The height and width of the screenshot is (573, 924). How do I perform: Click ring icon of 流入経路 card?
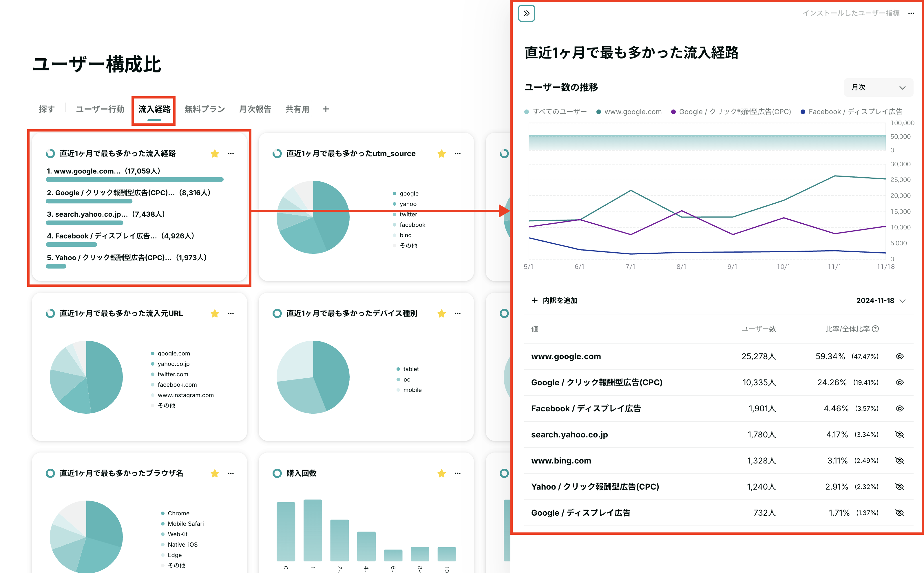coord(50,154)
